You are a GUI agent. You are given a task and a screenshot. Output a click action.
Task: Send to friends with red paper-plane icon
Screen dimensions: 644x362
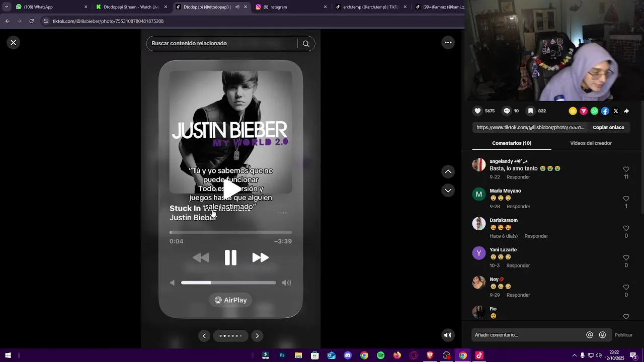pos(584,111)
